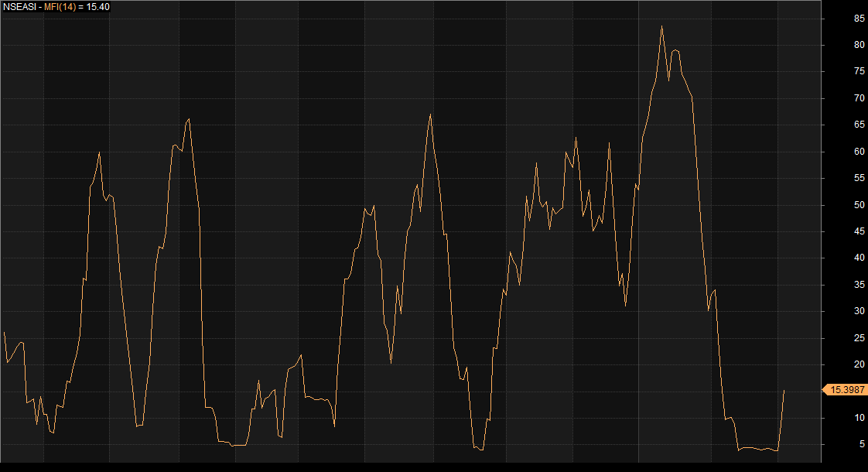This screenshot has width=868, height=472.
Task: Click the 85 axis label
Action: 859,19
